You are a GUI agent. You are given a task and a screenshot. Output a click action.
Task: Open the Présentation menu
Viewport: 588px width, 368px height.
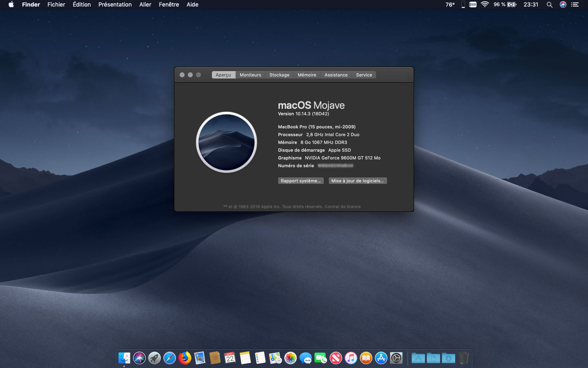tap(115, 4)
